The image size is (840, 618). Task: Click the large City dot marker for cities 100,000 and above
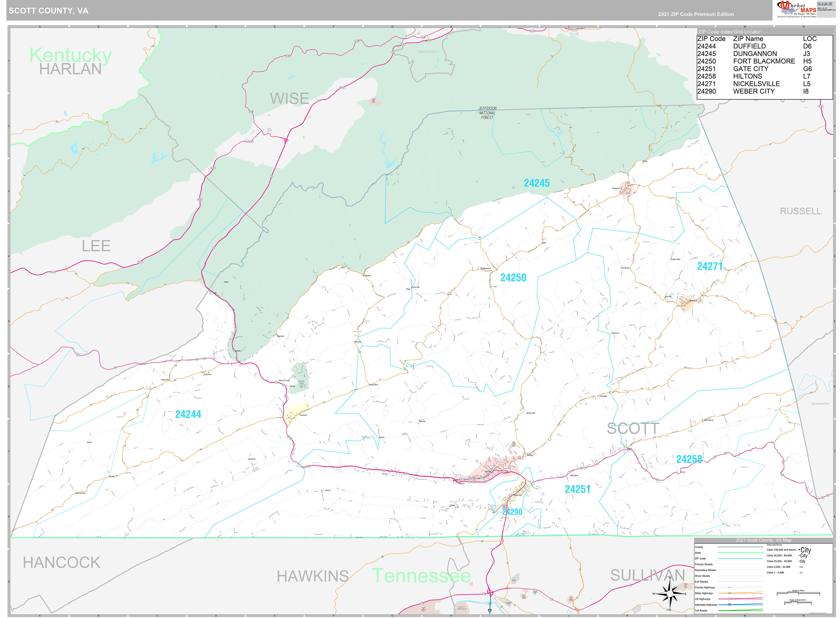tap(799, 550)
